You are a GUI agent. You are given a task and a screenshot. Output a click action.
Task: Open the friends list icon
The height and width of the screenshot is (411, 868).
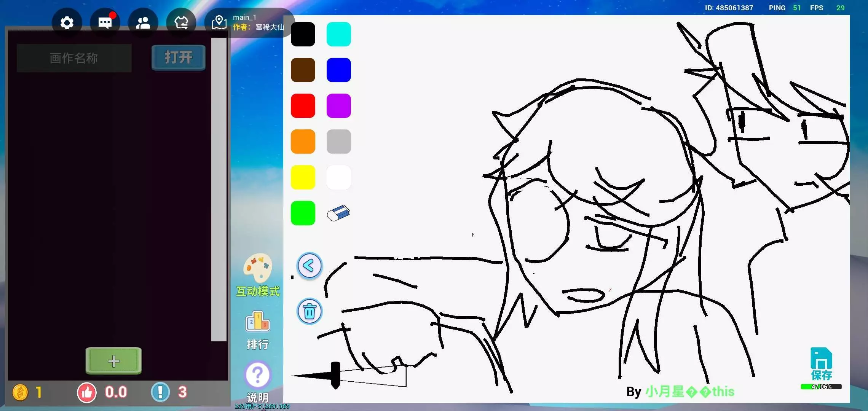[143, 23]
